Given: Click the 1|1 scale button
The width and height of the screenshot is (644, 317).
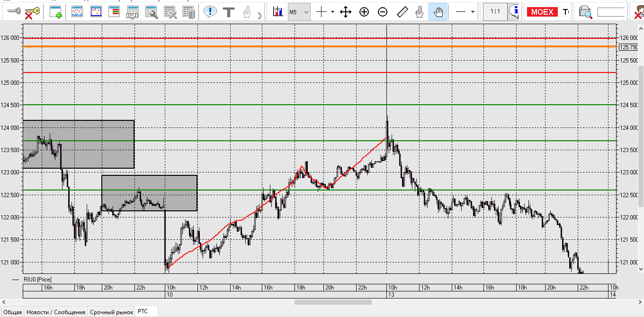Looking at the screenshot, I should [x=495, y=12].
